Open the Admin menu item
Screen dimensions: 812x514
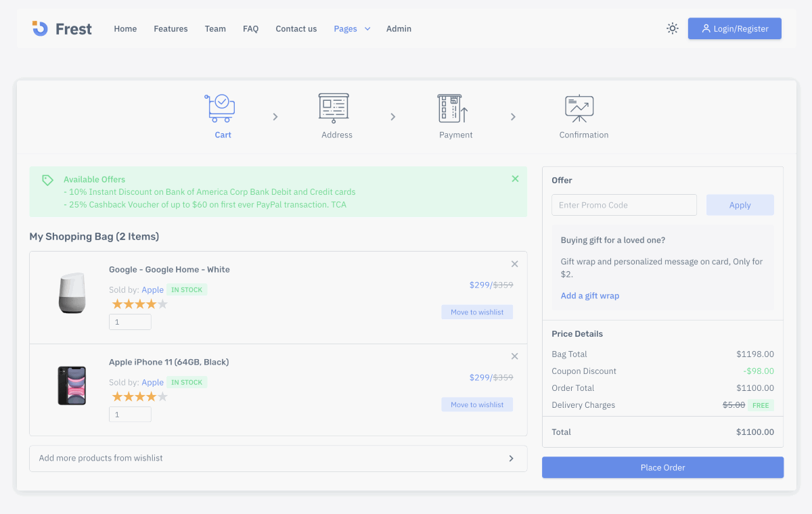pos(399,28)
